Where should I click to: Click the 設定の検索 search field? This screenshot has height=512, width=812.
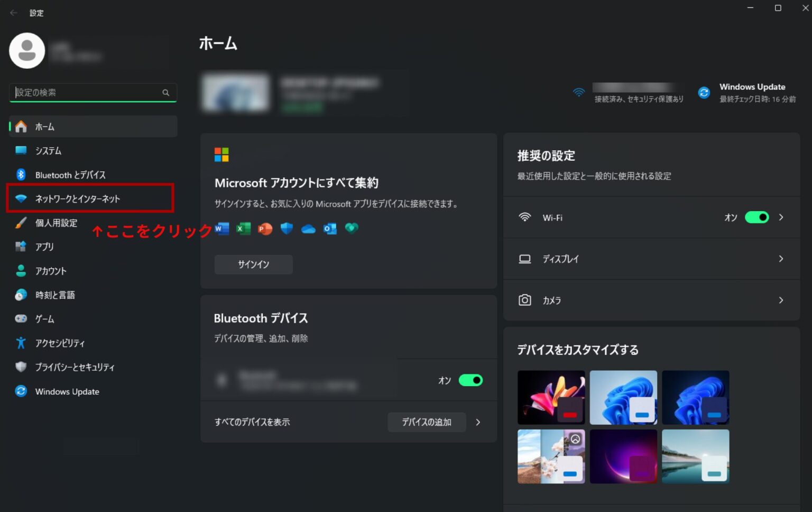tap(87, 93)
